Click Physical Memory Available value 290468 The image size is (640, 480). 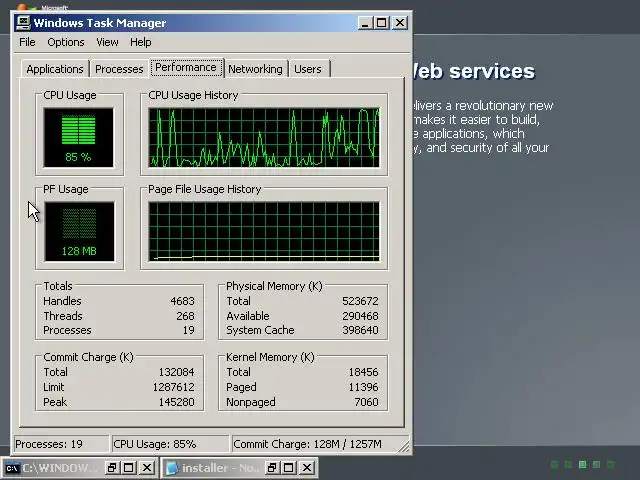point(360,316)
